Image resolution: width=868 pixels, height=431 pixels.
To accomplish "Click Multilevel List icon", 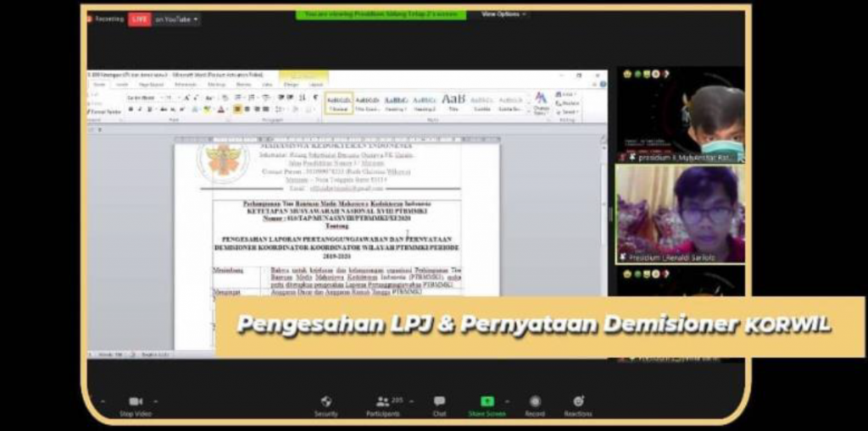I will 265,97.
